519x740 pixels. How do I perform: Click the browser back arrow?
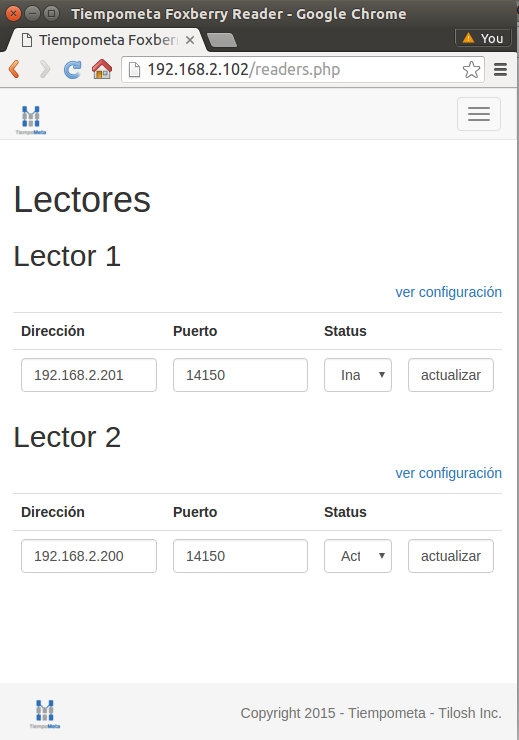15,69
